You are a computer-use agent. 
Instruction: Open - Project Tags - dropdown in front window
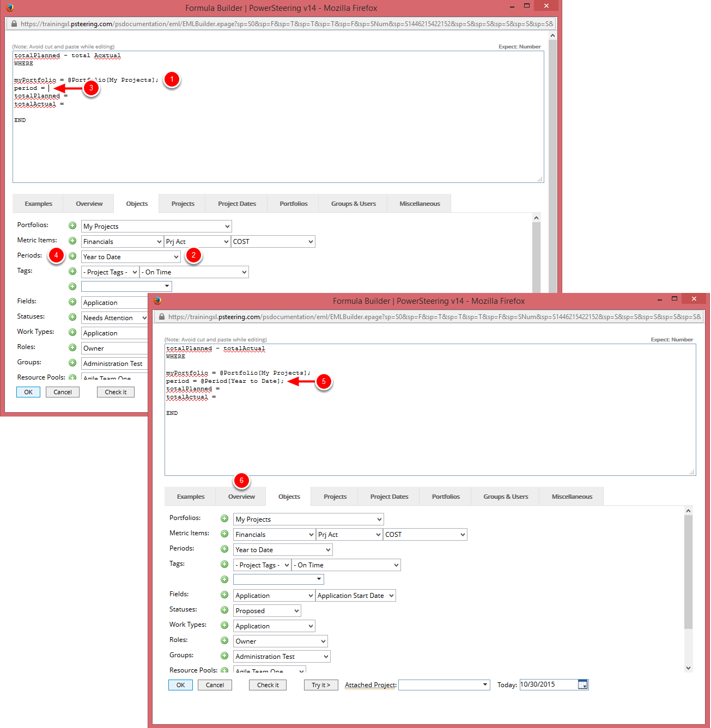pyautogui.click(x=262, y=565)
